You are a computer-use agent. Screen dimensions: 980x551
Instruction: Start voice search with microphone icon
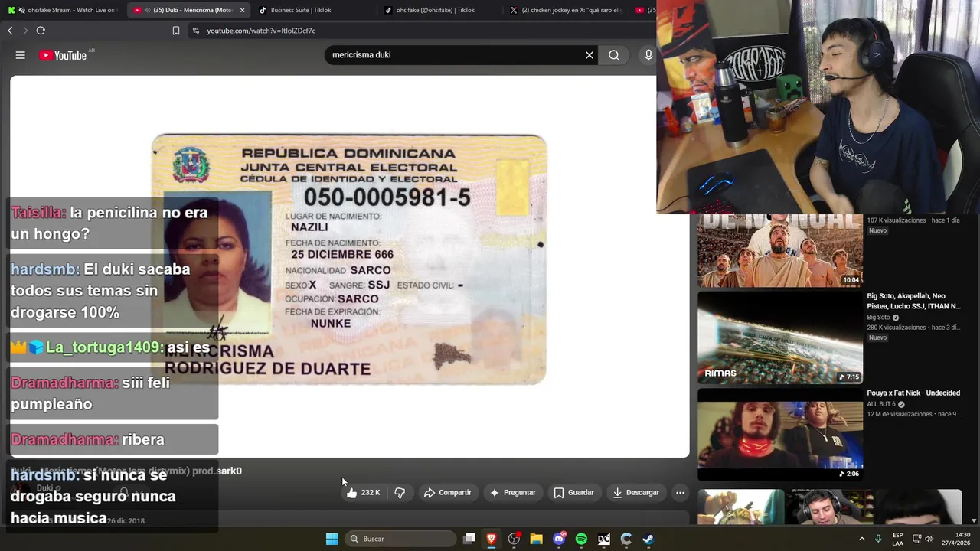(648, 55)
